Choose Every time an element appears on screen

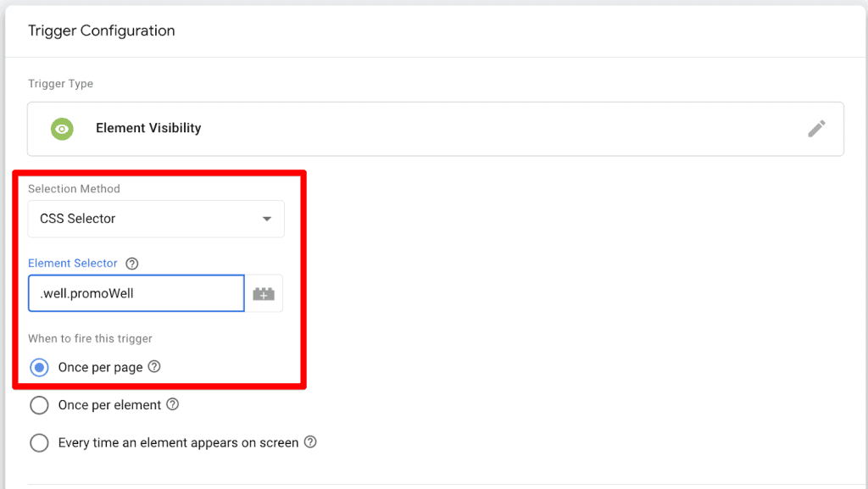tap(39, 442)
